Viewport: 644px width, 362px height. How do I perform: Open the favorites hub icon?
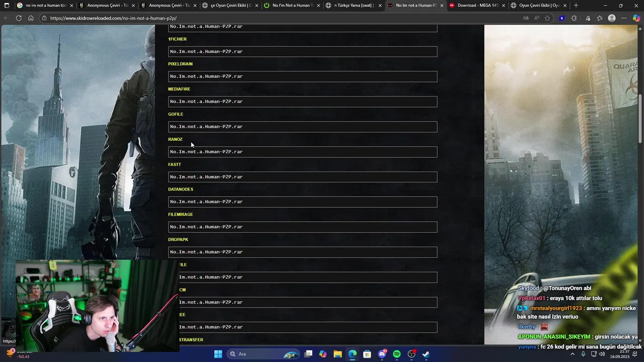tap(600, 18)
